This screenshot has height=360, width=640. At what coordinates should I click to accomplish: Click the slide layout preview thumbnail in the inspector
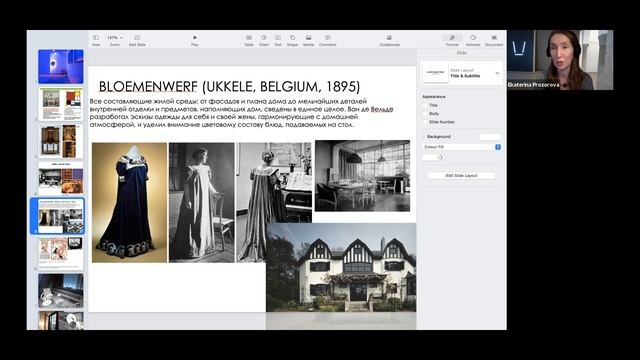pyautogui.click(x=436, y=73)
